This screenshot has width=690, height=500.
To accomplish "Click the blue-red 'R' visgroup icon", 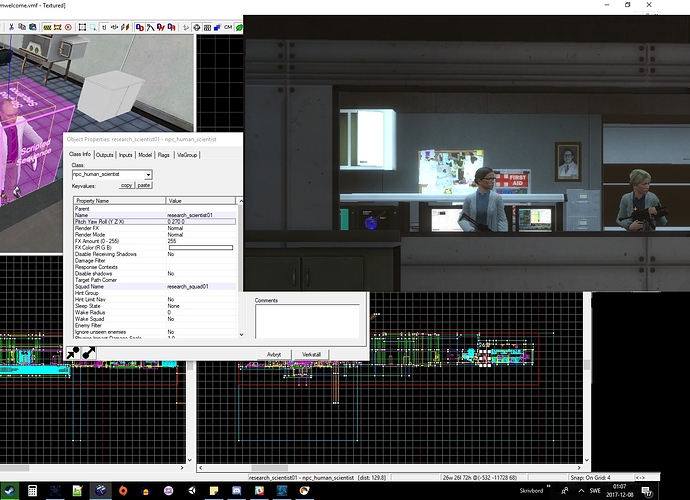I will pos(172,27).
